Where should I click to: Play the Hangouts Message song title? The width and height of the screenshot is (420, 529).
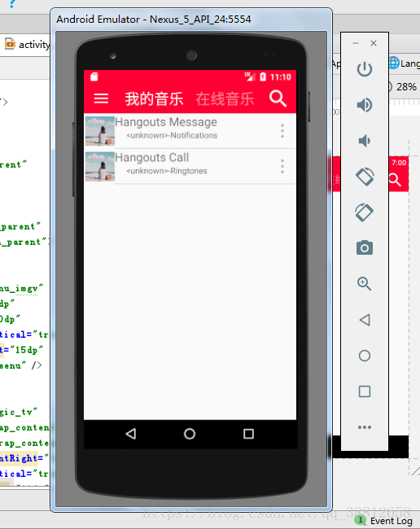pyautogui.click(x=166, y=122)
